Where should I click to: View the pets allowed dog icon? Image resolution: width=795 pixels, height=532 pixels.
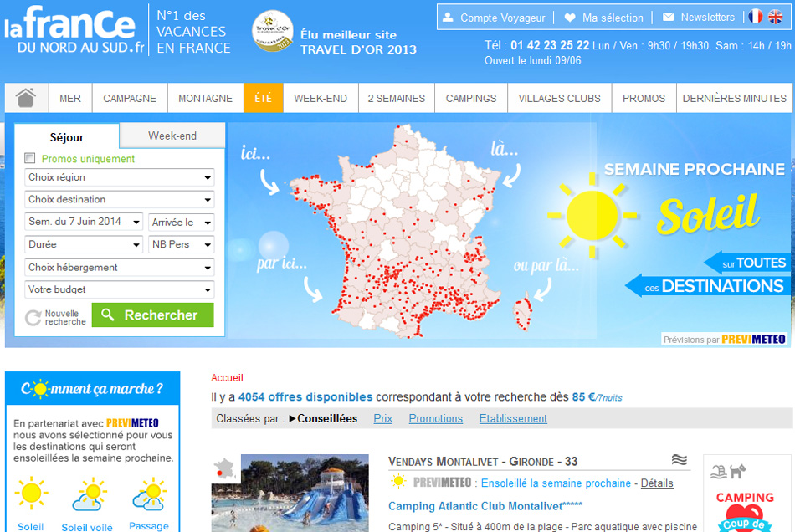[737, 471]
